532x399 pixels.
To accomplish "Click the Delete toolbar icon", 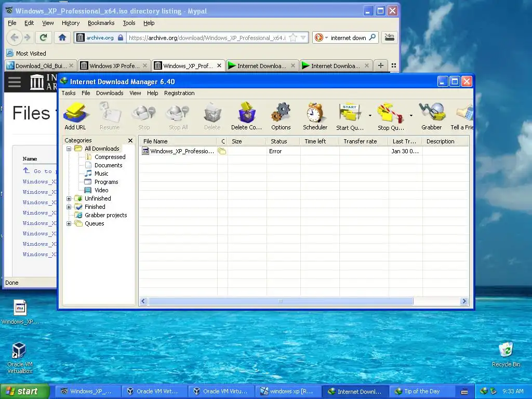I will point(212,117).
